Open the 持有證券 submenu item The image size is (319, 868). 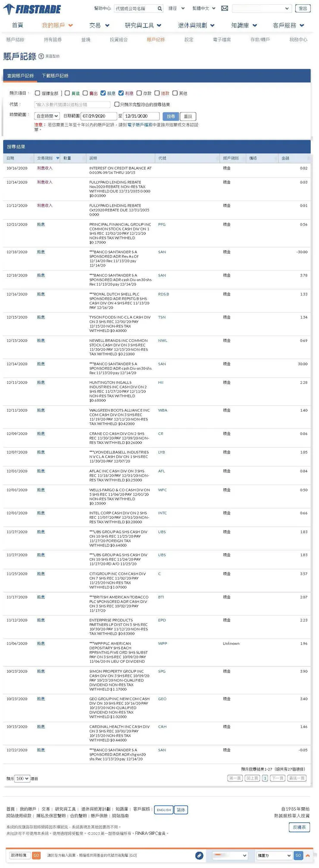click(53, 40)
